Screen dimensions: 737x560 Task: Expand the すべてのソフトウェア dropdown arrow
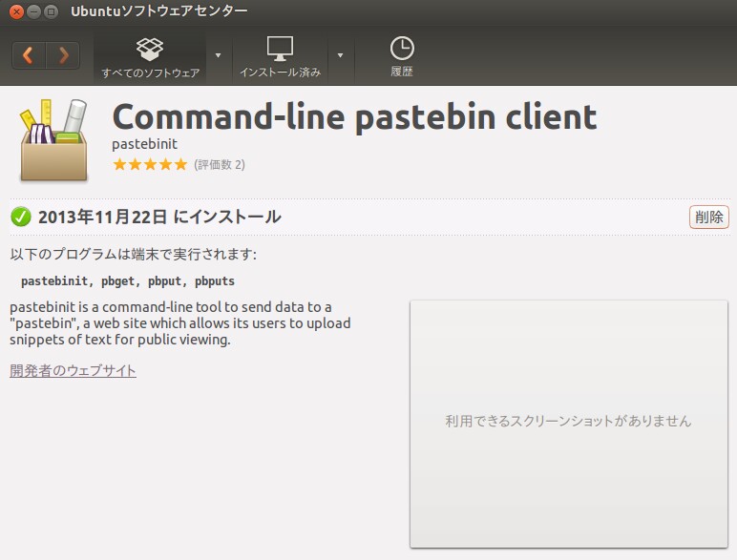click(218, 55)
